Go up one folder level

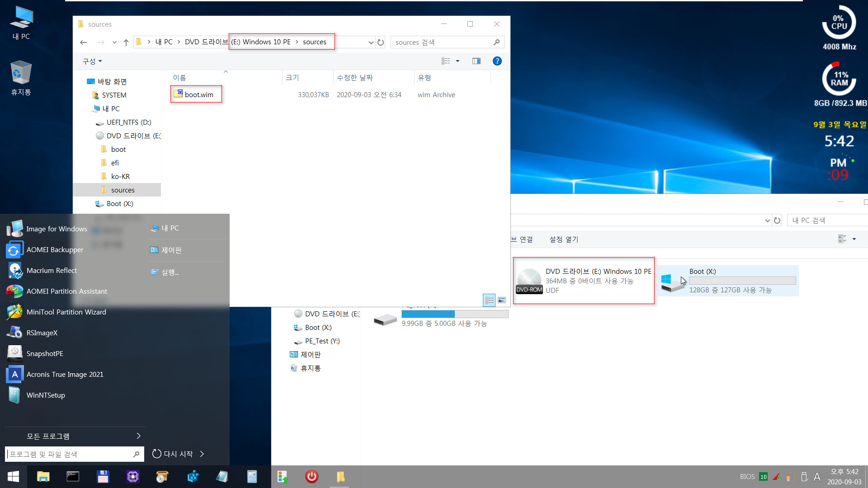(126, 42)
